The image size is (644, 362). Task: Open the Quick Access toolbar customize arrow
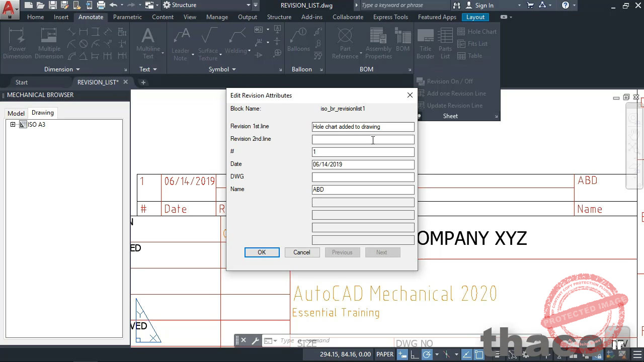256,5
